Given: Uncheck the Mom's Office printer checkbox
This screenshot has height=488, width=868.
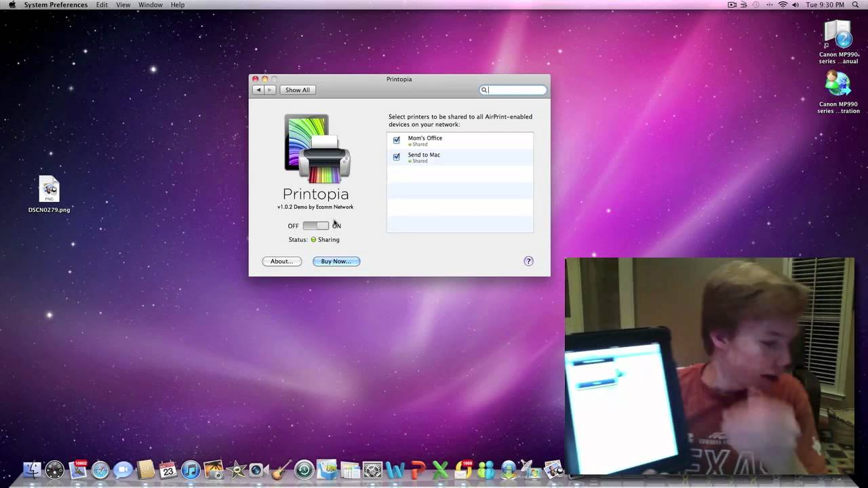Looking at the screenshot, I should pos(397,140).
